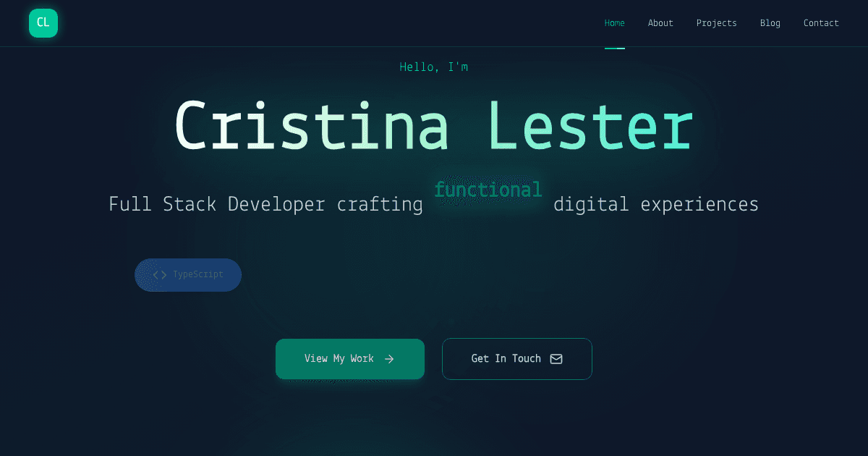
Task: Click the "Full Stack Developer crafting" text
Action: (265, 204)
